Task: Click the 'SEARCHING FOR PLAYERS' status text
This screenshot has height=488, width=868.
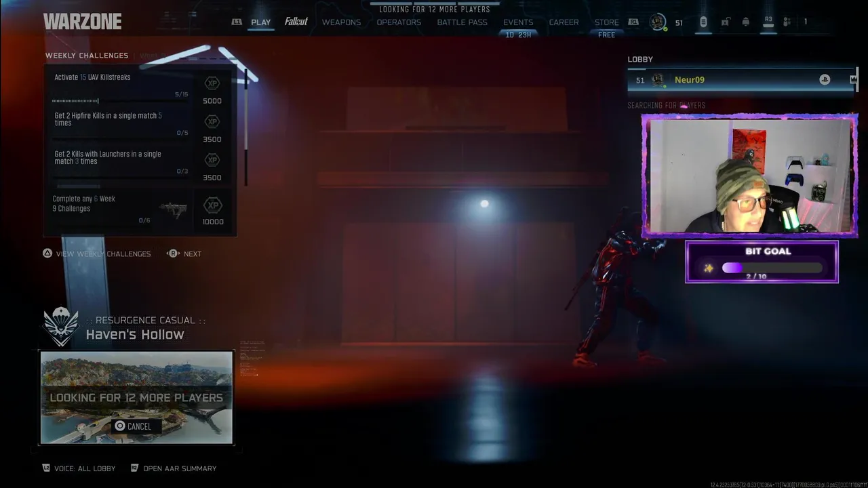Action: click(x=667, y=105)
